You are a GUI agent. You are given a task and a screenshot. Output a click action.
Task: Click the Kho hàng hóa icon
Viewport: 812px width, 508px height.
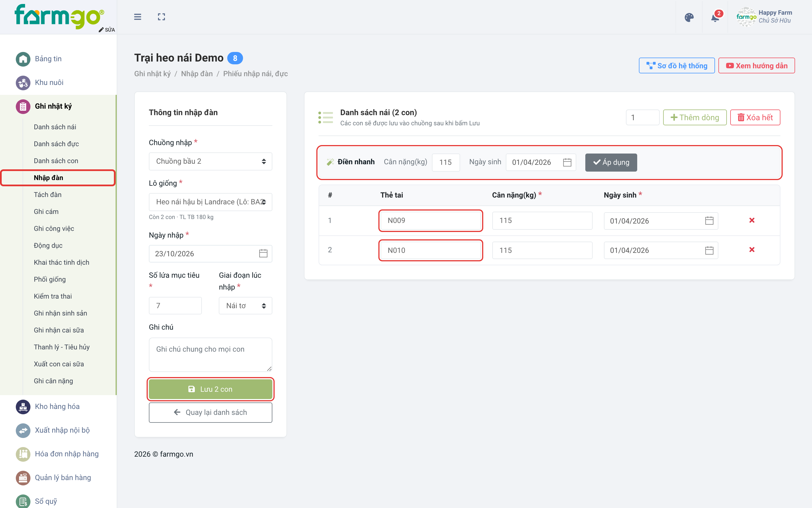coord(23,406)
